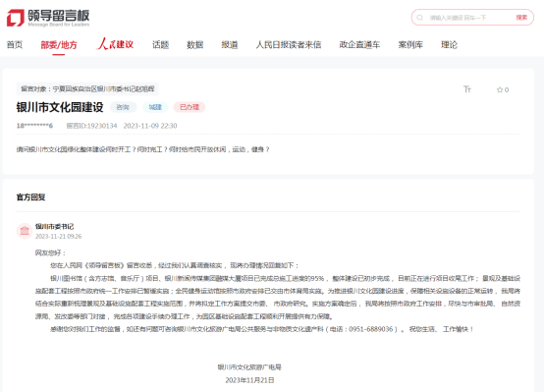Click the masked username 18*********6
Screen dimensions: 544x392
pyautogui.click(x=34, y=126)
